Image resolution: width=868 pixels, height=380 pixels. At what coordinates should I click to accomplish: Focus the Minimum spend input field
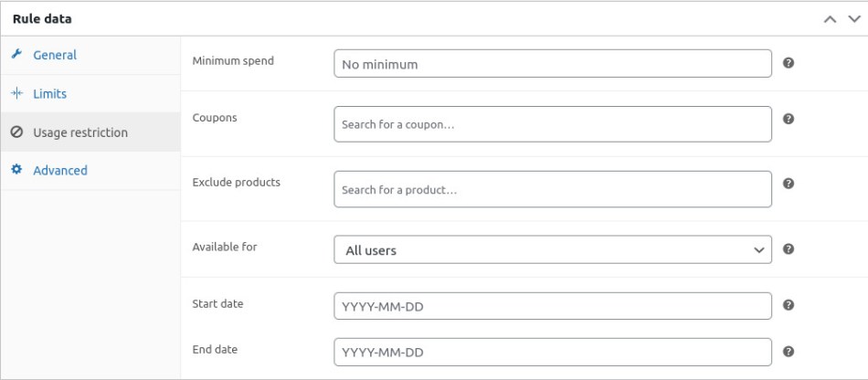click(x=552, y=64)
